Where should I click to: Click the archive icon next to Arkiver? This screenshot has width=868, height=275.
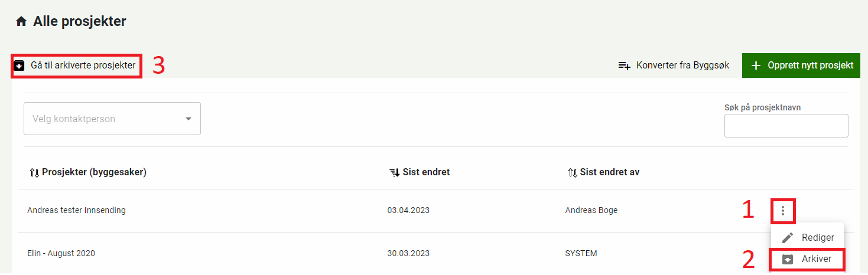(x=788, y=259)
